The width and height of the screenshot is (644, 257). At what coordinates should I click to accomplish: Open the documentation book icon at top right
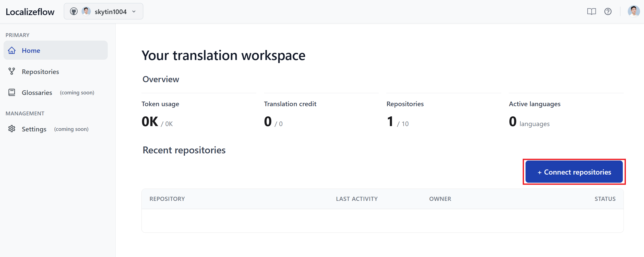coord(592,11)
